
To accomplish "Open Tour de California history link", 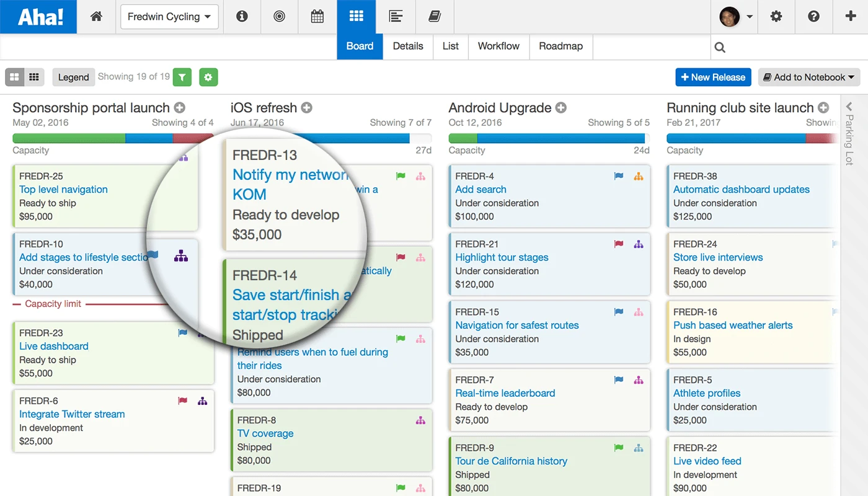I will (x=511, y=461).
